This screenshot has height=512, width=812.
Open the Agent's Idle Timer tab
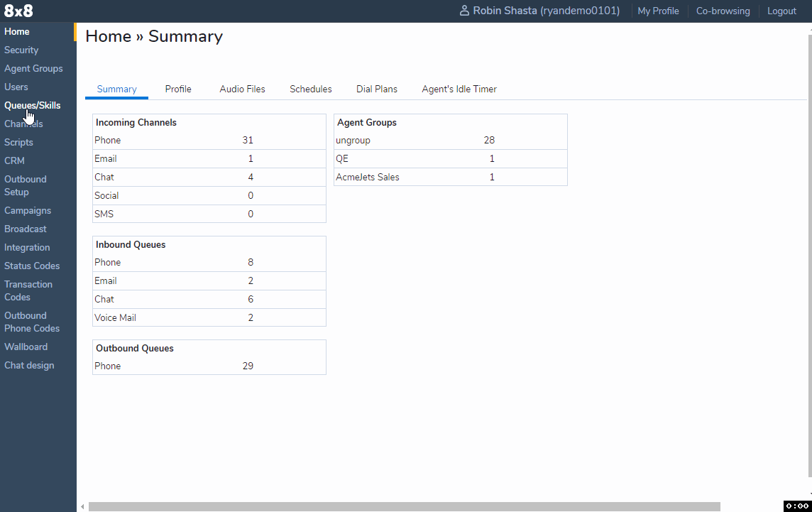[x=459, y=89]
